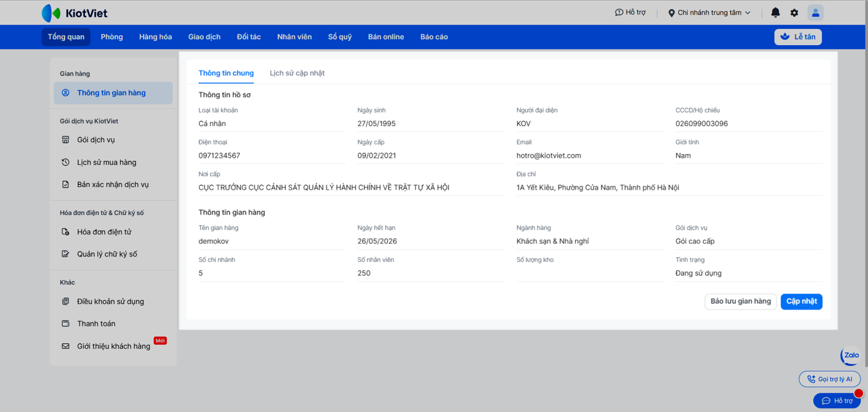Click the notification bell icon
868x412 pixels.
(x=775, y=13)
